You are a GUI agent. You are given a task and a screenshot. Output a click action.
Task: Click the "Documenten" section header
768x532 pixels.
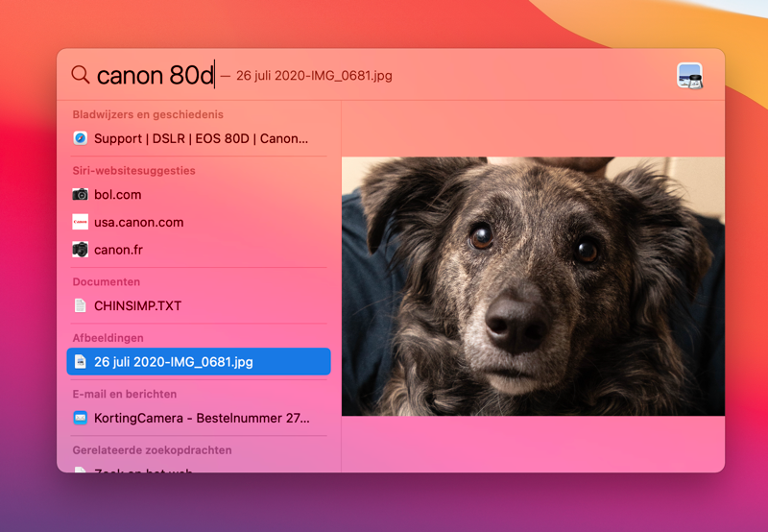point(107,281)
